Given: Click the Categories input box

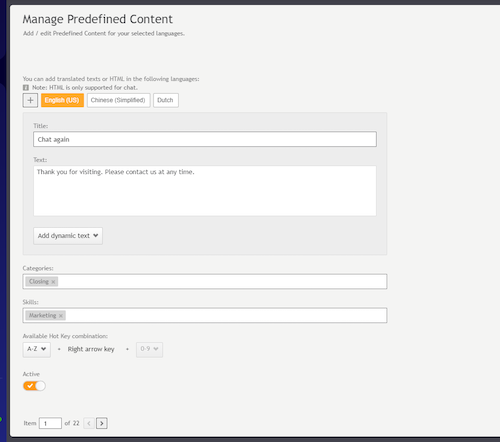Looking at the screenshot, I should pyautogui.click(x=205, y=282).
